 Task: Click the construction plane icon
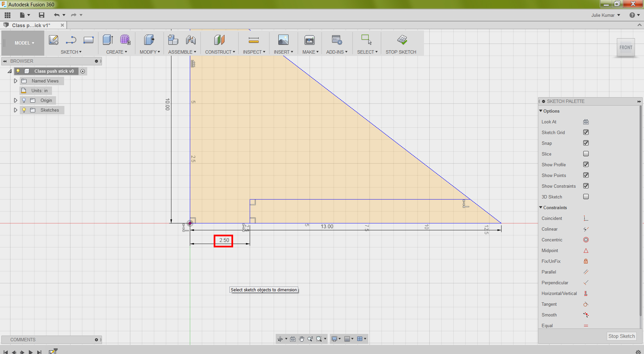coord(219,40)
